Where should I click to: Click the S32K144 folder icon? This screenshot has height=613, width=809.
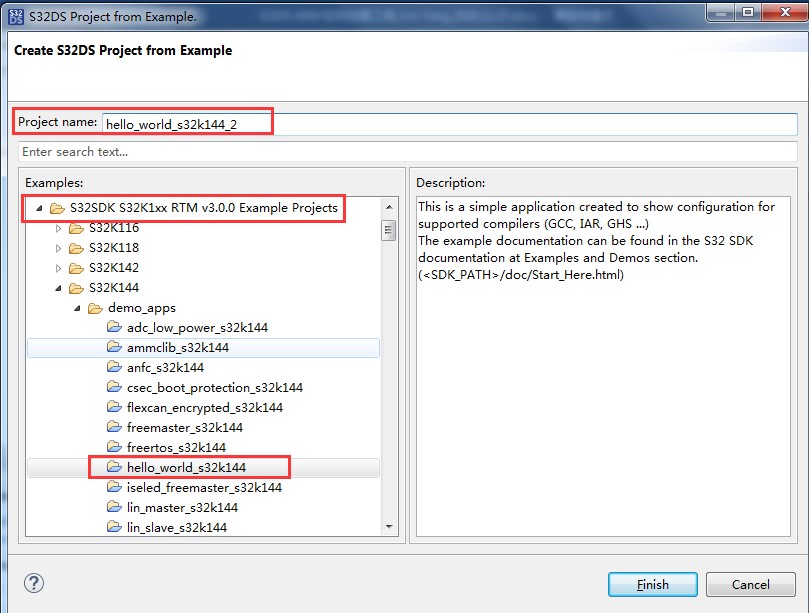click(76, 288)
